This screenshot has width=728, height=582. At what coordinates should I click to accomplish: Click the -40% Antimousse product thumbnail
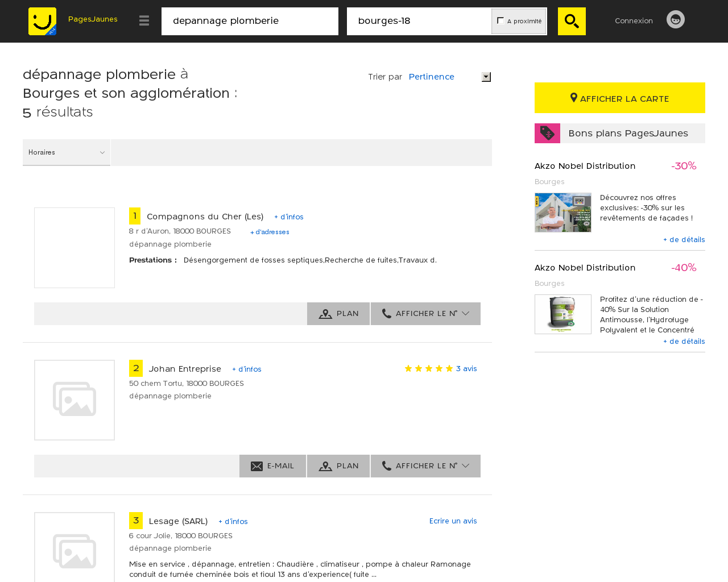[563, 314]
